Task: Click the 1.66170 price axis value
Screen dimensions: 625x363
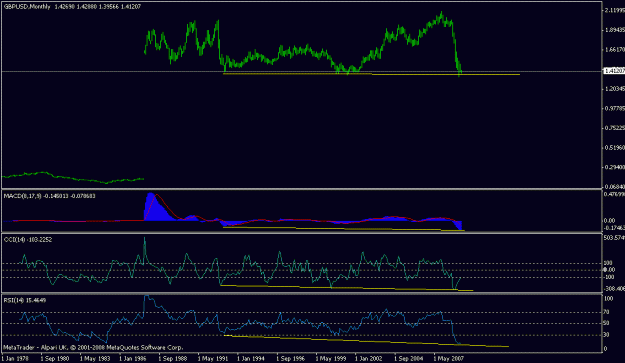Action: [x=615, y=50]
